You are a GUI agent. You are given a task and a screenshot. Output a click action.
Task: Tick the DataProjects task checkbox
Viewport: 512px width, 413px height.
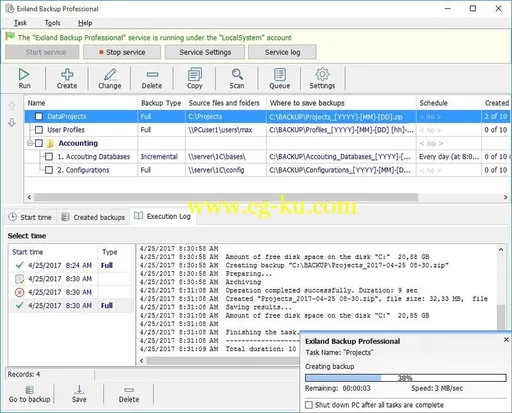[39, 116]
